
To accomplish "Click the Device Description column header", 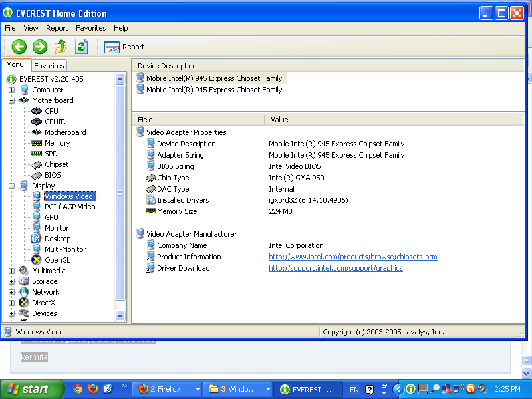I will (x=328, y=66).
